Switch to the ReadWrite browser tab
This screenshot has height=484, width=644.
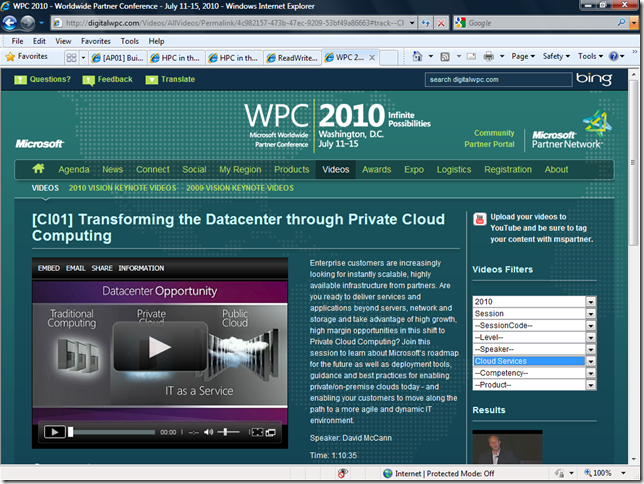click(292, 58)
